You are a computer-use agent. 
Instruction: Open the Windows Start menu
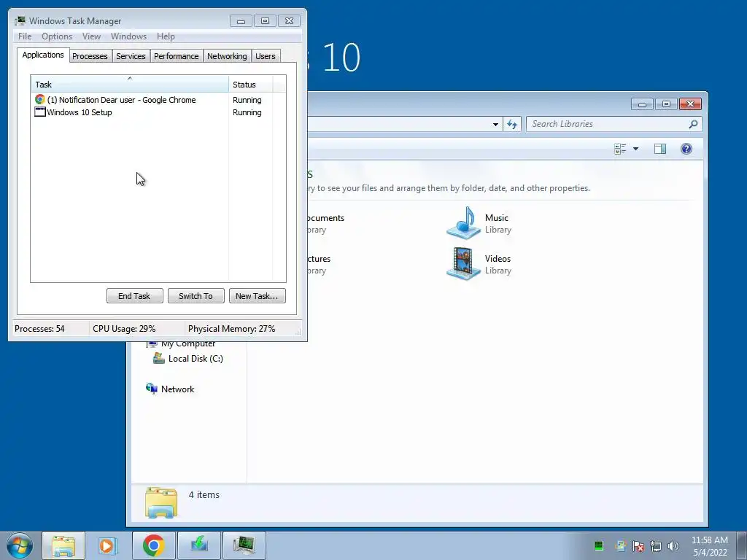(x=19, y=545)
